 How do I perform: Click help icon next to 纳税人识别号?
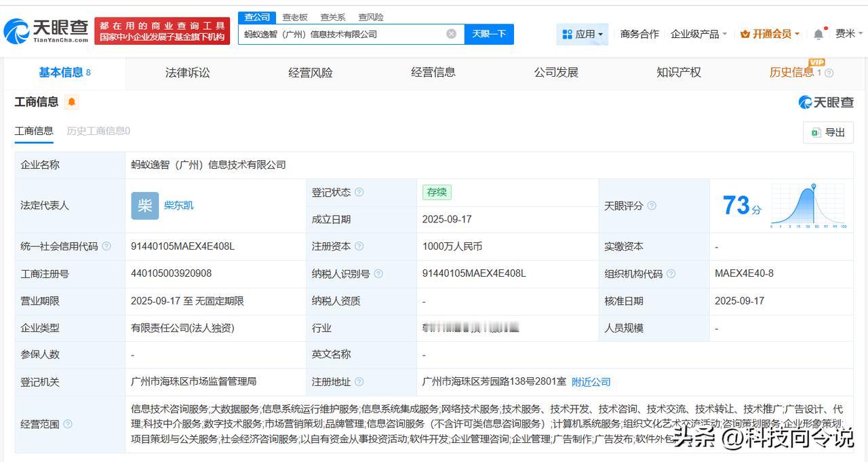378,273
